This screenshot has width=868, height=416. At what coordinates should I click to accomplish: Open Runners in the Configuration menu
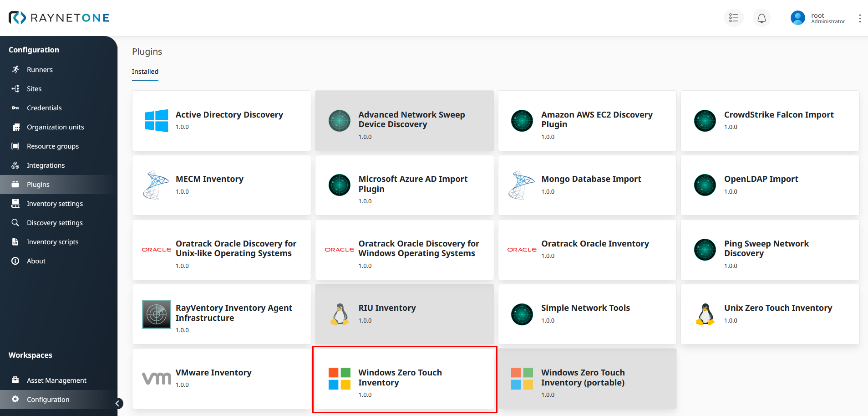[x=40, y=70]
